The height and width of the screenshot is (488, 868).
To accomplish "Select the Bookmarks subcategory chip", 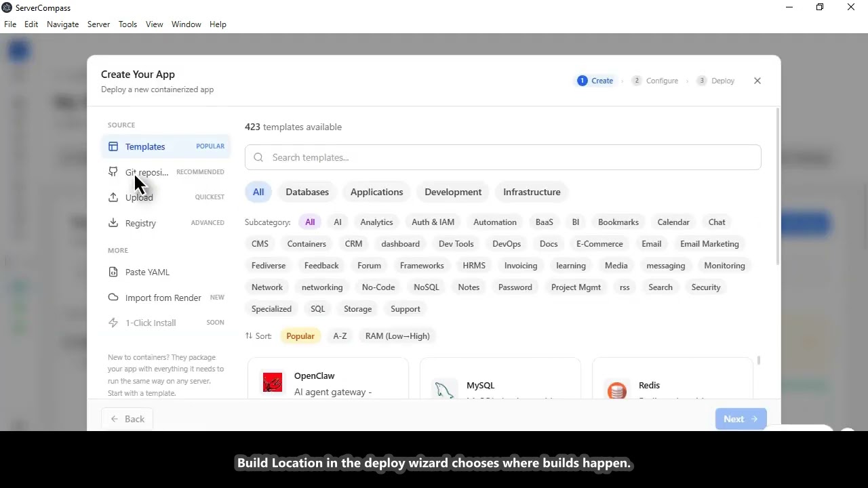I will click(618, 222).
